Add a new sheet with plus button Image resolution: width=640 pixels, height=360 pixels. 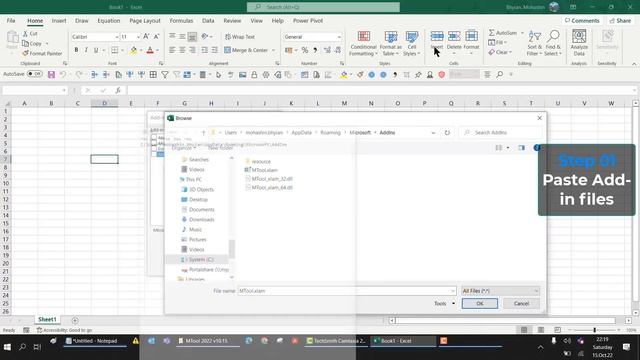[75, 320]
